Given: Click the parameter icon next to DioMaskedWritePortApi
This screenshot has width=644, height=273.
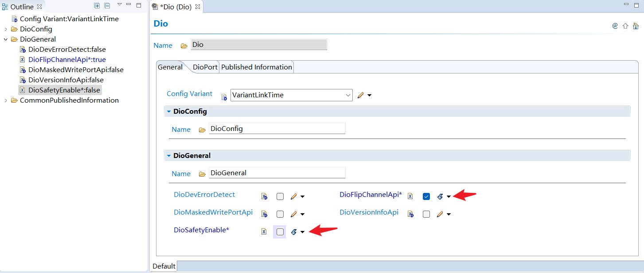Looking at the screenshot, I should [264, 214].
